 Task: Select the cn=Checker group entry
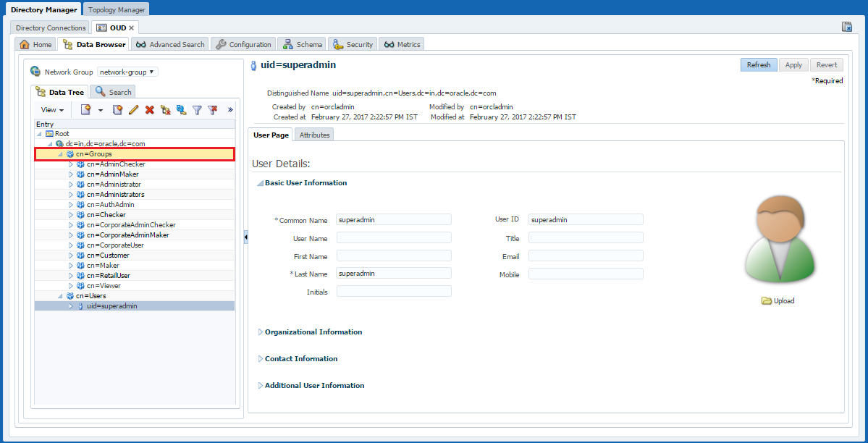pos(106,215)
